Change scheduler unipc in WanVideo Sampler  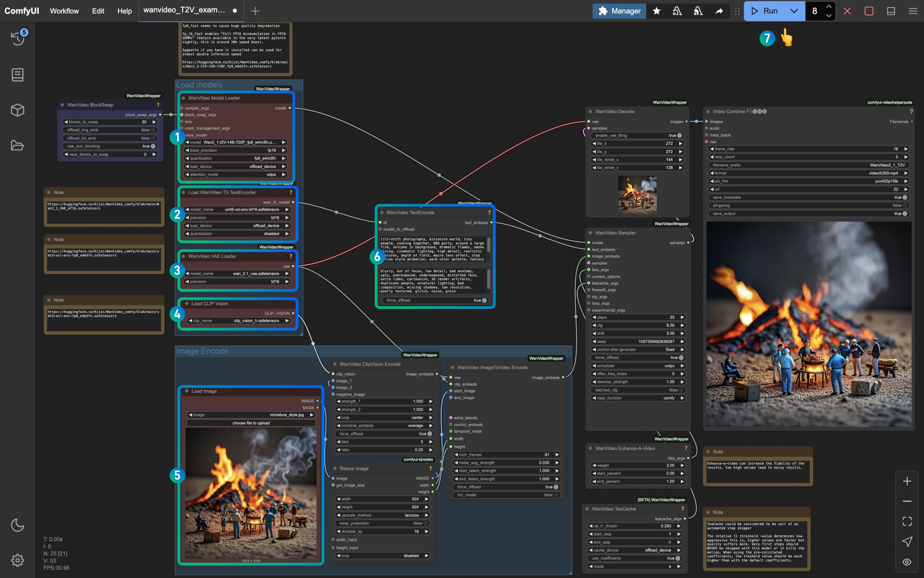point(638,366)
